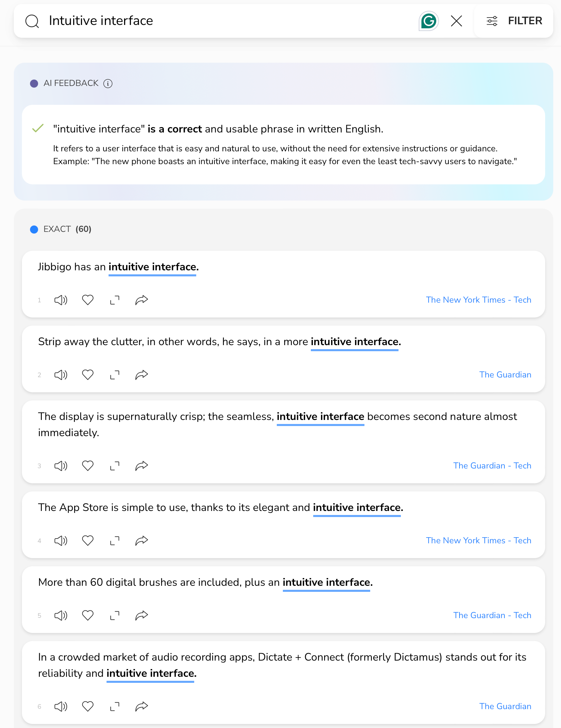
Task: Click the AI Feedback info icon
Action: click(x=108, y=83)
